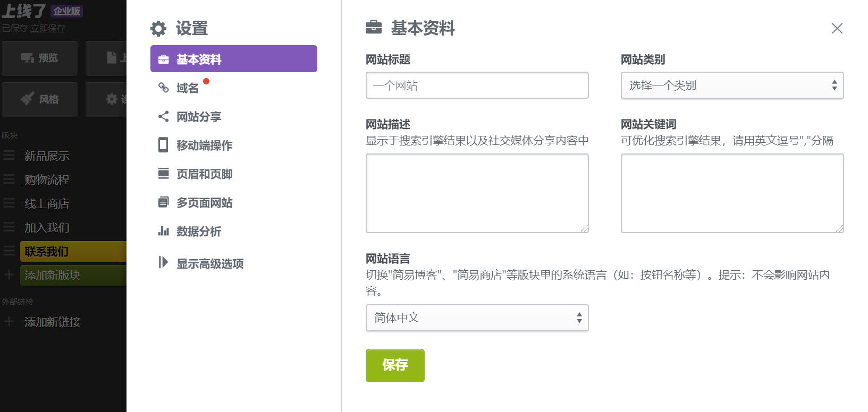
Task: Click the 立即保存 link
Action: 48,28
